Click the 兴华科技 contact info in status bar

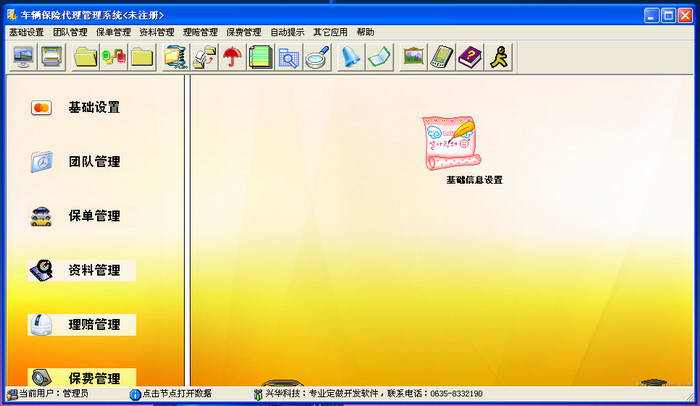pyautogui.click(x=374, y=393)
